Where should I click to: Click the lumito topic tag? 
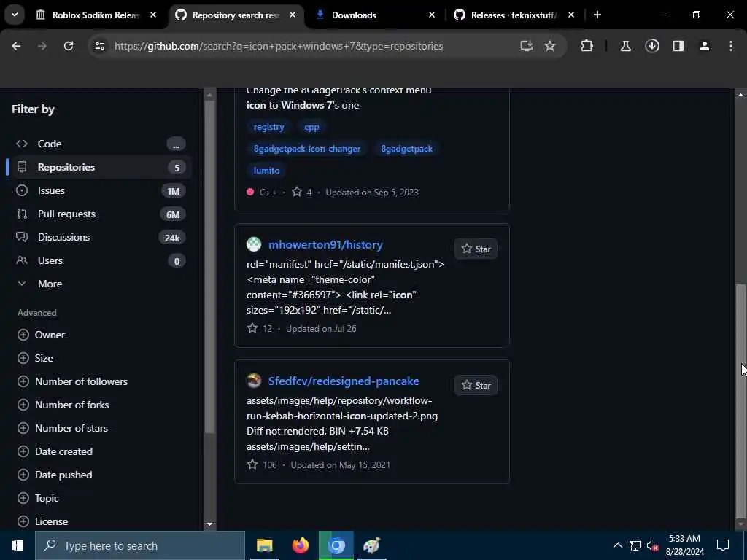coord(266,171)
